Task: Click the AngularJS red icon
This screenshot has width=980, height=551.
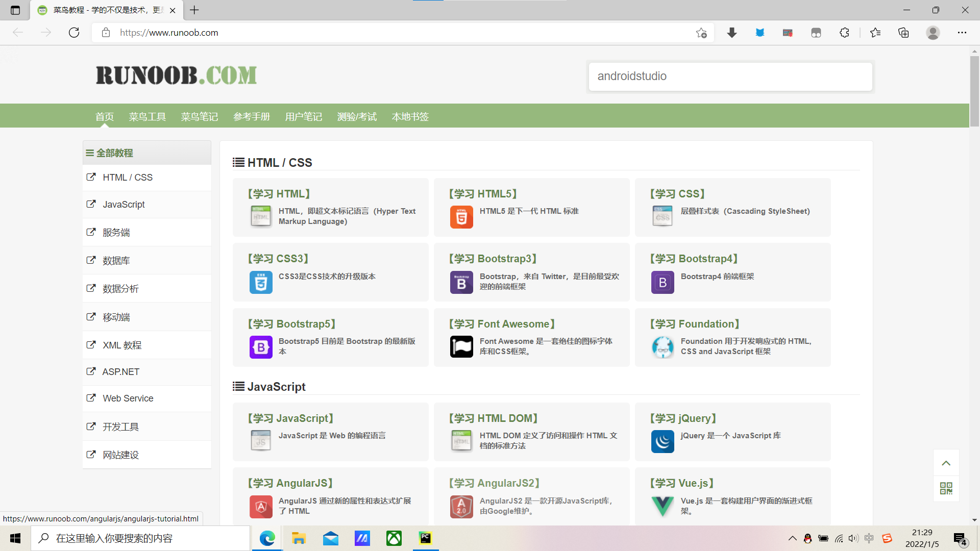Action: pos(261,506)
